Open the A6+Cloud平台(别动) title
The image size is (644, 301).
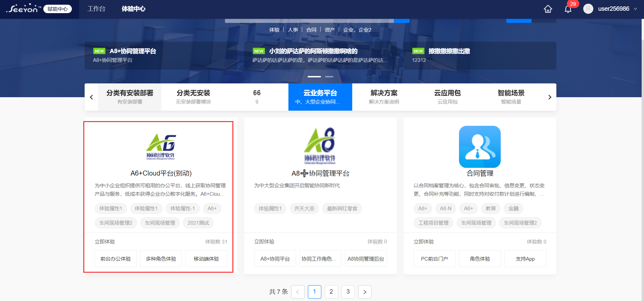(x=161, y=173)
